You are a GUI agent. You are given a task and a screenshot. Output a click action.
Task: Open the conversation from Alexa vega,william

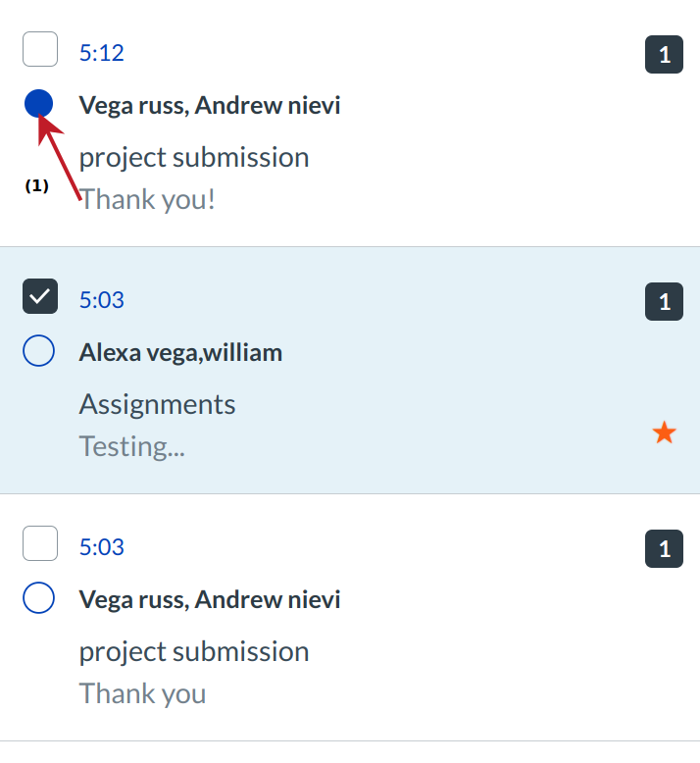tap(180, 352)
